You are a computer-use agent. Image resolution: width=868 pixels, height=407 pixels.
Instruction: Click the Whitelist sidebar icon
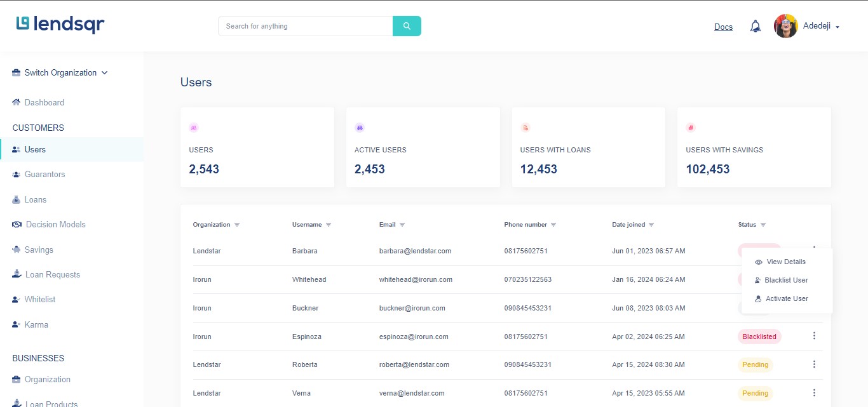point(17,300)
